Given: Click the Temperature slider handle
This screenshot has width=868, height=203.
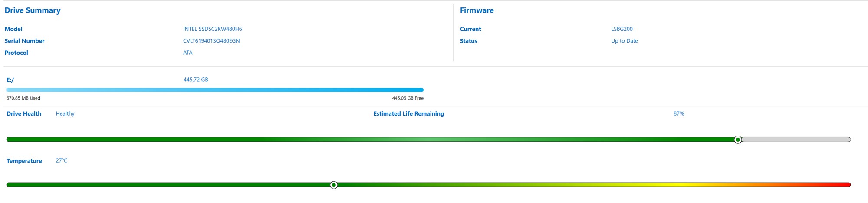Looking at the screenshot, I should coord(334,185).
